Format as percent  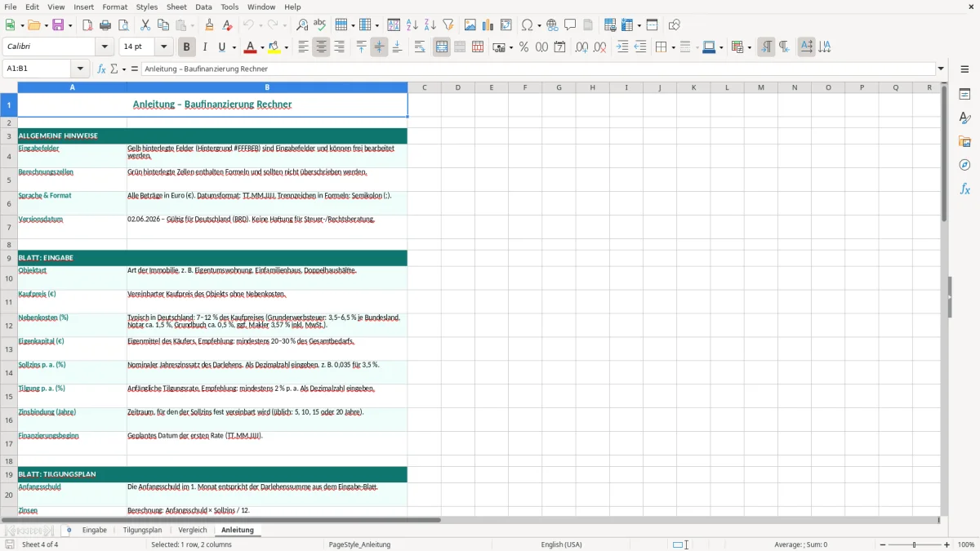(x=523, y=47)
